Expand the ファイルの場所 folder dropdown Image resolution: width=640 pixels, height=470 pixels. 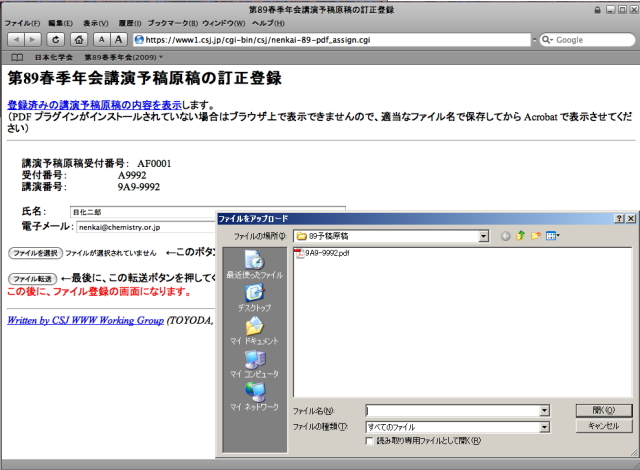(x=484, y=236)
